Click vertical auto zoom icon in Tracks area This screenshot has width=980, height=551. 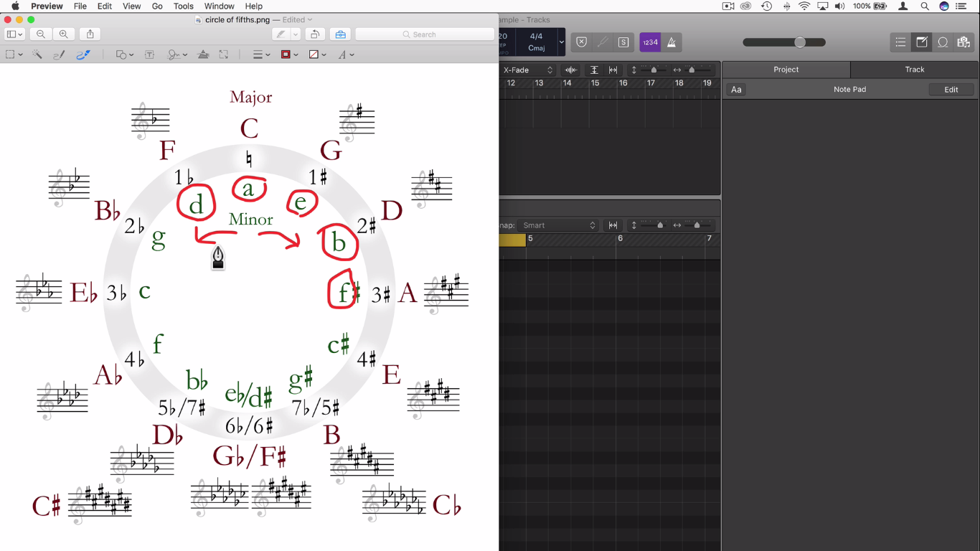click(594, 70)
